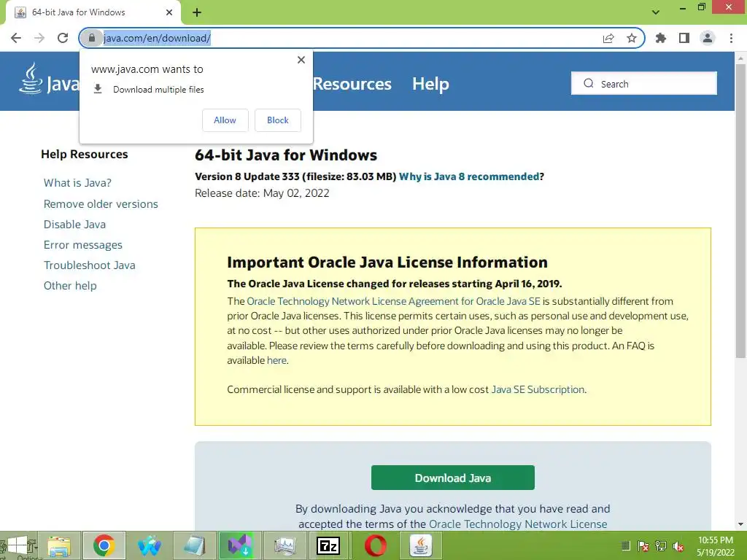Open the tab search chevron

(x=656, y=12)
